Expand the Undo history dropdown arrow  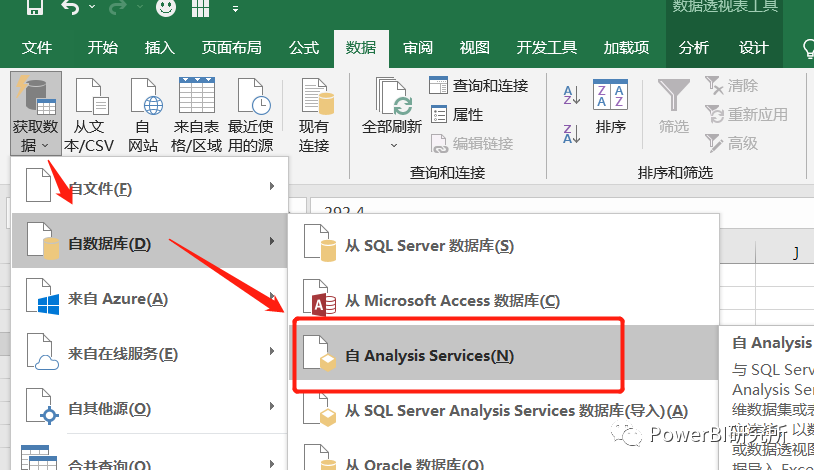[93, 10]
